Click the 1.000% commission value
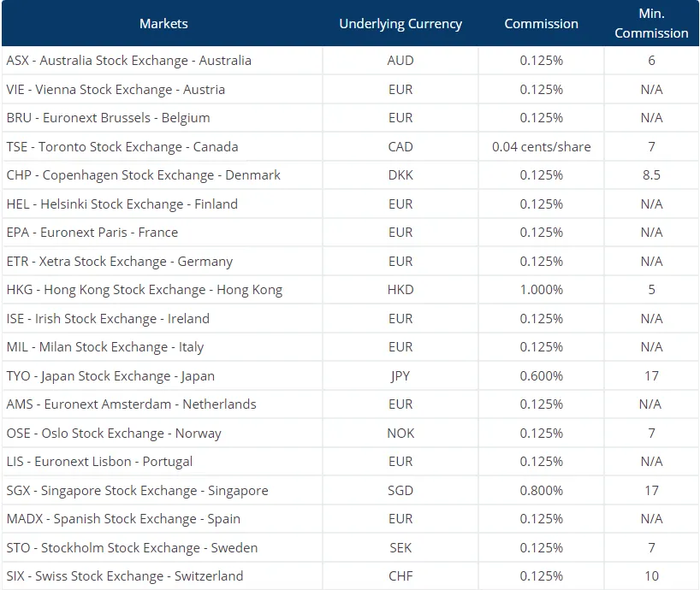Screen dimensions: 700x590 541,290
